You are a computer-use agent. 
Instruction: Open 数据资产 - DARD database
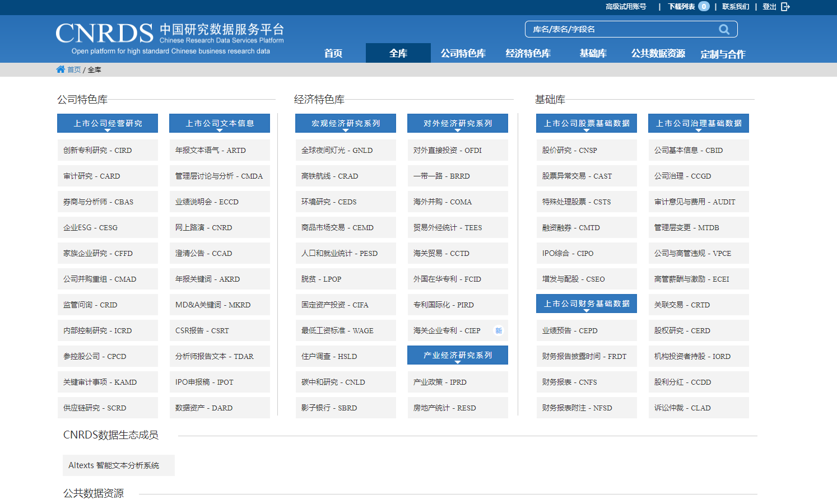tap(220, 408)
